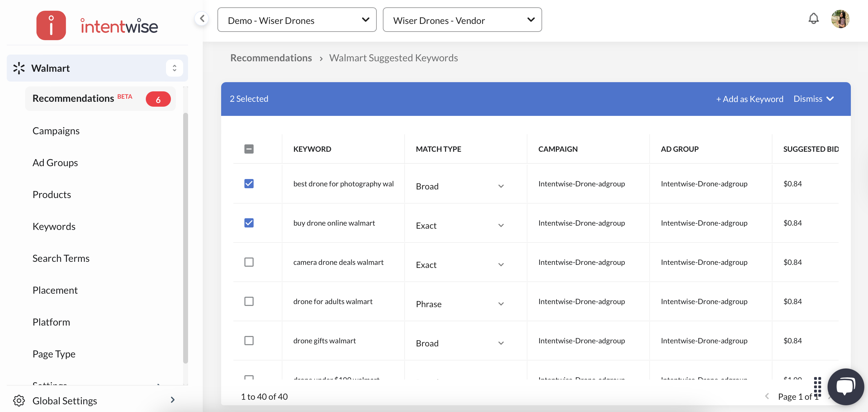Open Platform in sidebar
Screen dimensions: 868x412
tap(51, 322)
